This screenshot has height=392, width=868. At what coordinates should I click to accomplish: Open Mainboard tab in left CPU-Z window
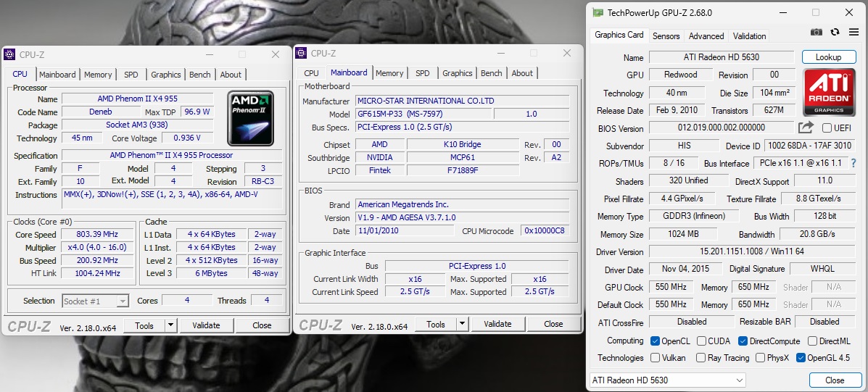57,75
